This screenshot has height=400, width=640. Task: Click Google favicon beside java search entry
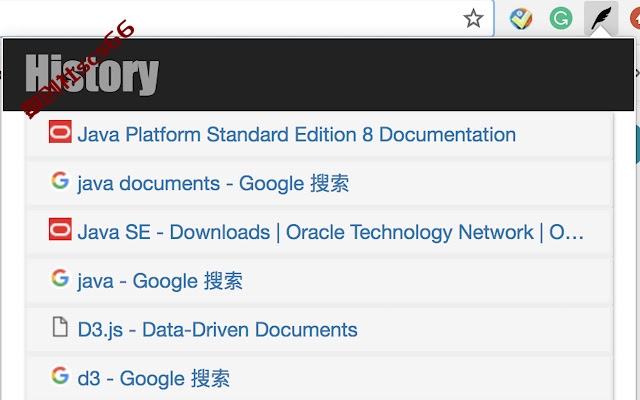tap(60, 278)
